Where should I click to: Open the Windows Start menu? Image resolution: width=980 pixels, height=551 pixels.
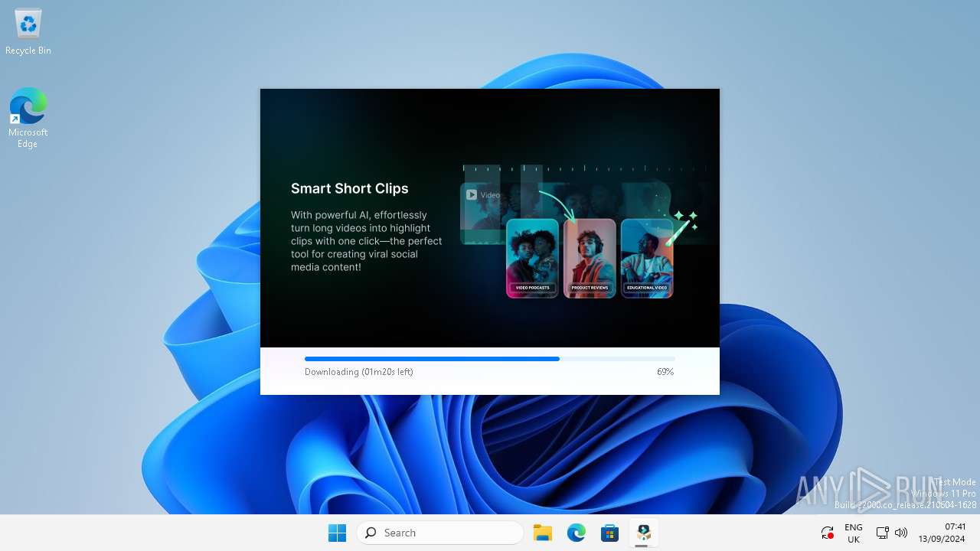(337, 533)
